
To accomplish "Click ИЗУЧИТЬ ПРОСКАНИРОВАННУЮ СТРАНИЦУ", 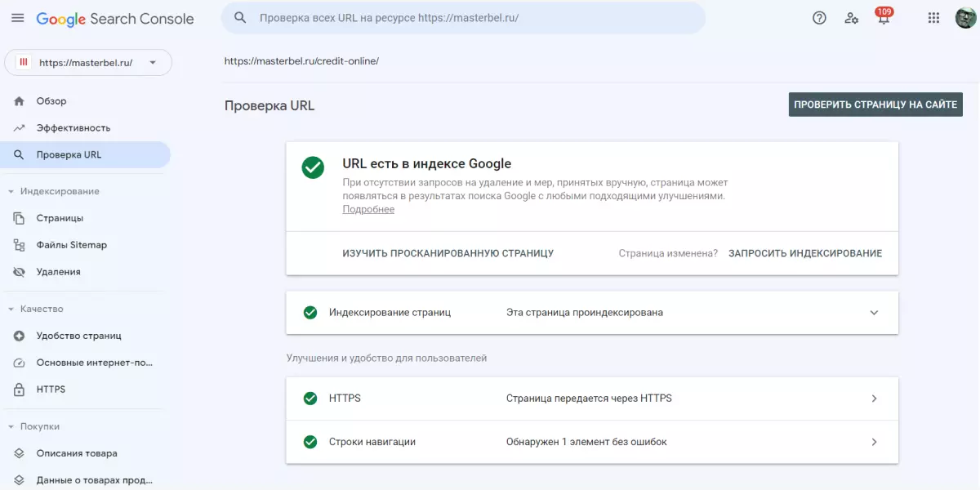I will (448, 253).
